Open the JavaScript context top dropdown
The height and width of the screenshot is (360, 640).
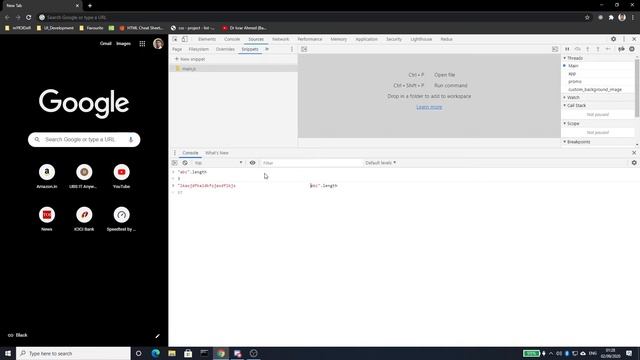[218, 163]
